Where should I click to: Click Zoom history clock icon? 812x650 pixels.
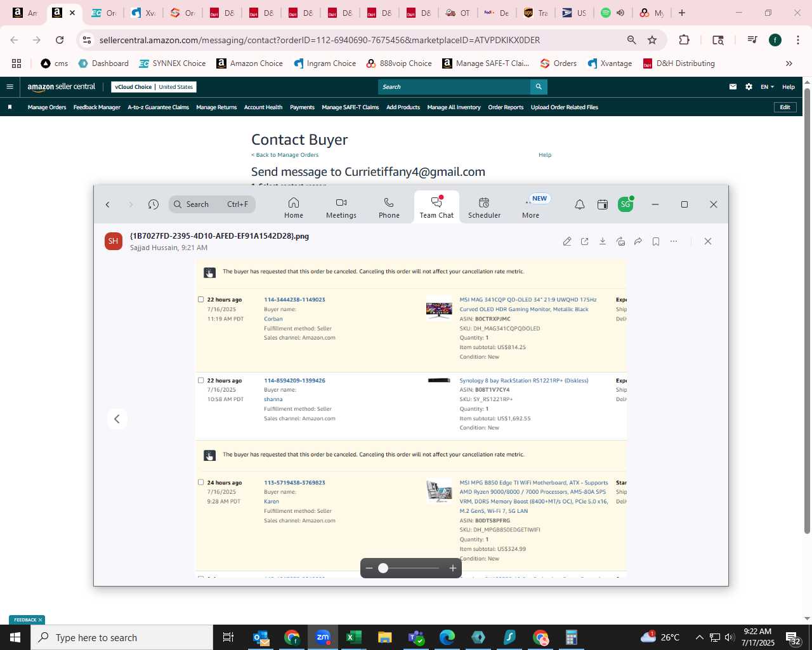pos(153,204)
